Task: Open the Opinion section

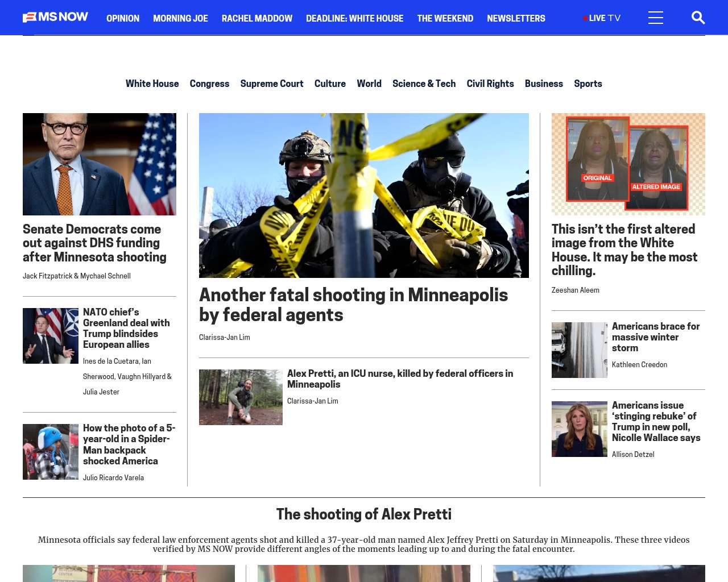Action: (123, 18)
